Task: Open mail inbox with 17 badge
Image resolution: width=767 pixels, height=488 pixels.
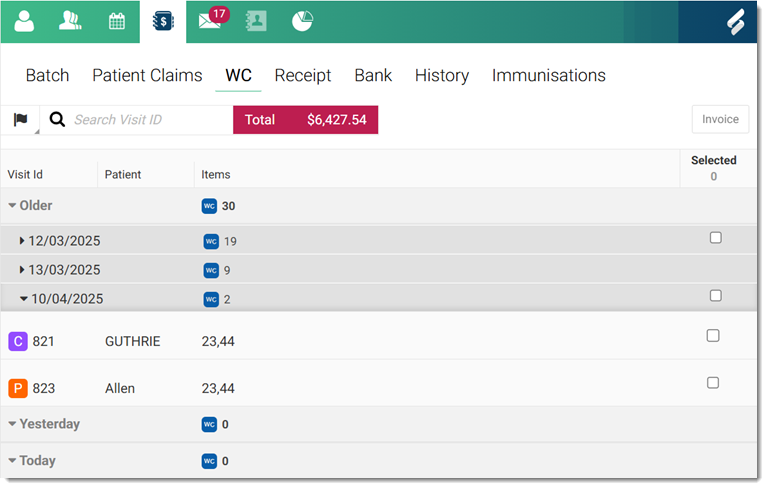Action: point(213,19)
